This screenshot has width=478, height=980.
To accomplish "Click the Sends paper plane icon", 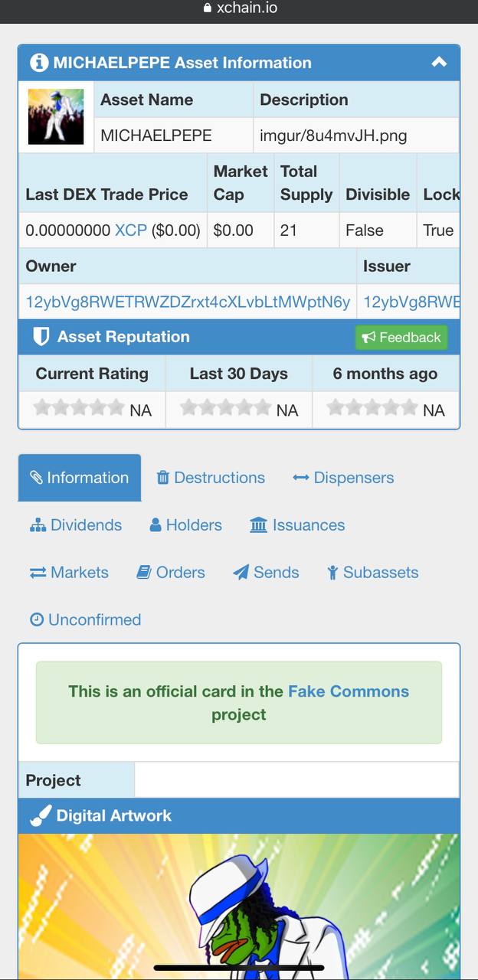I will click(241, 573).
